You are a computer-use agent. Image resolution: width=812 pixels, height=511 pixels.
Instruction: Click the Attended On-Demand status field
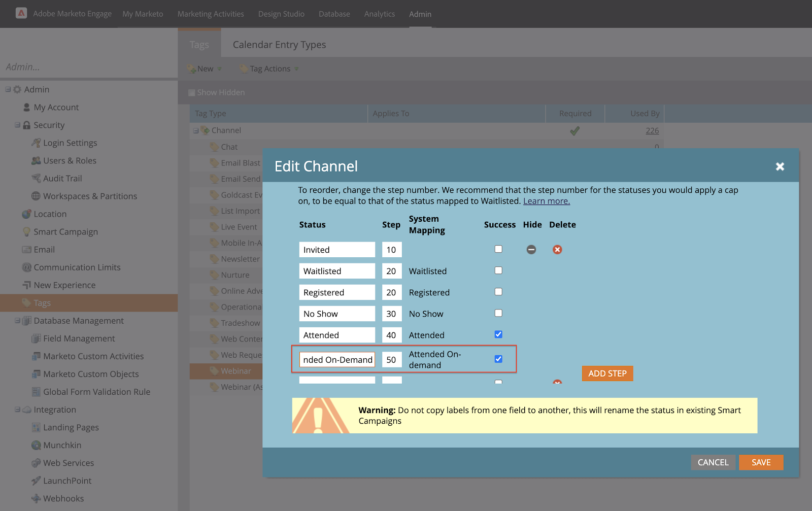click(337, 359)
